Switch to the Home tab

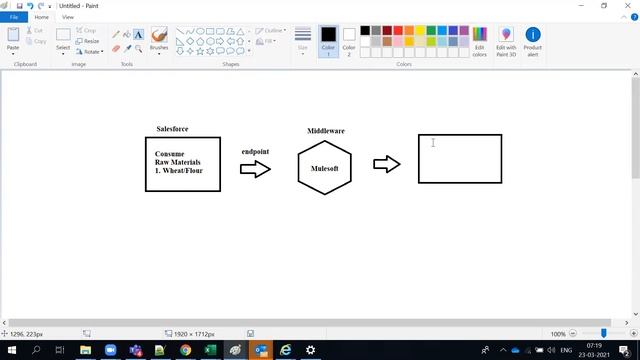pyautogui.click(x=41, y=17)
